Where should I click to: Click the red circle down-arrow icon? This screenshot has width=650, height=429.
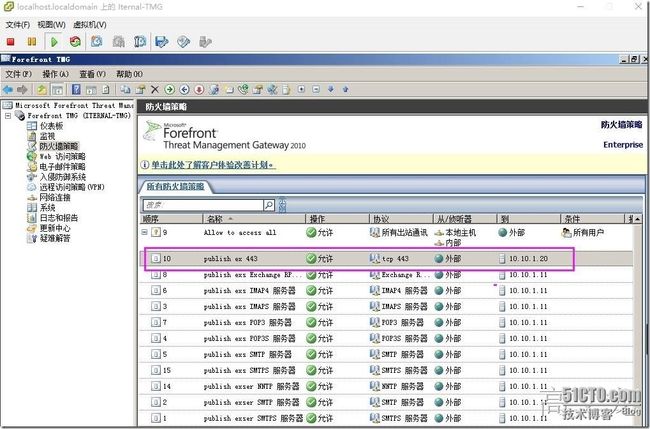199,89
